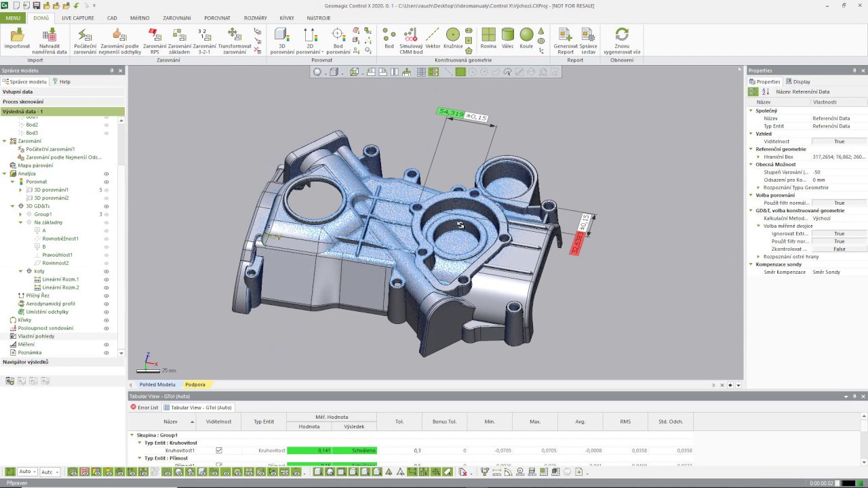
Task: Click Znovu vygenerovat vše icon
Action: click(621, 35)
